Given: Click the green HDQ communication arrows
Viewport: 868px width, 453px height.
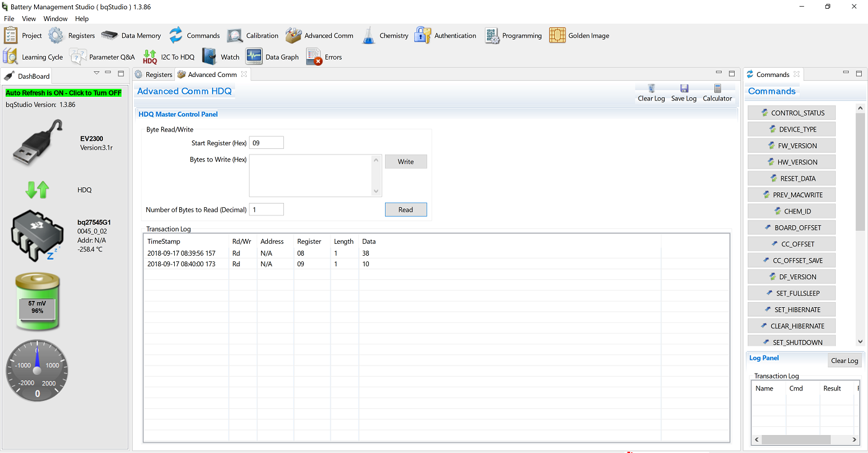Looking at the screenshot, I should coord(37,189).
